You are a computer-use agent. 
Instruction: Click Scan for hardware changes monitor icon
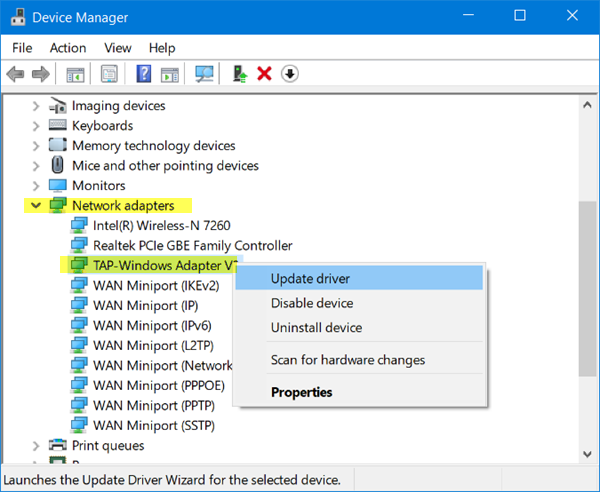[205, 74]
